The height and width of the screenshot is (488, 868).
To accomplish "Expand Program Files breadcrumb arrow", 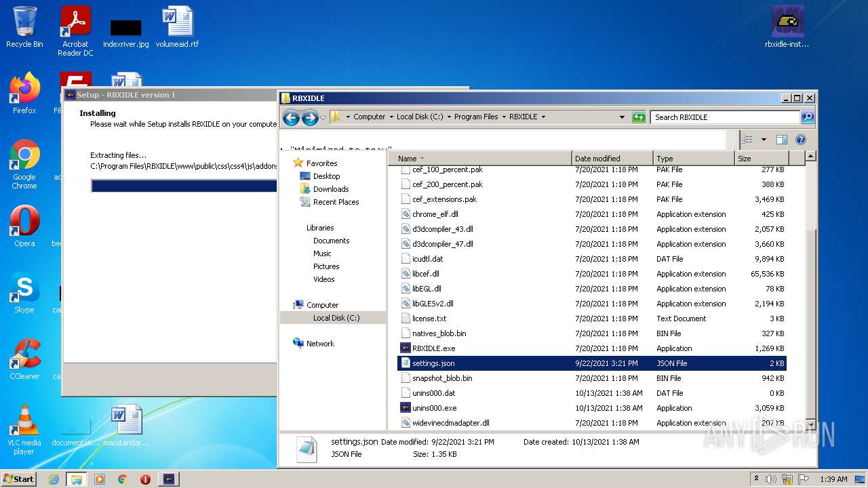I will 504,117.
